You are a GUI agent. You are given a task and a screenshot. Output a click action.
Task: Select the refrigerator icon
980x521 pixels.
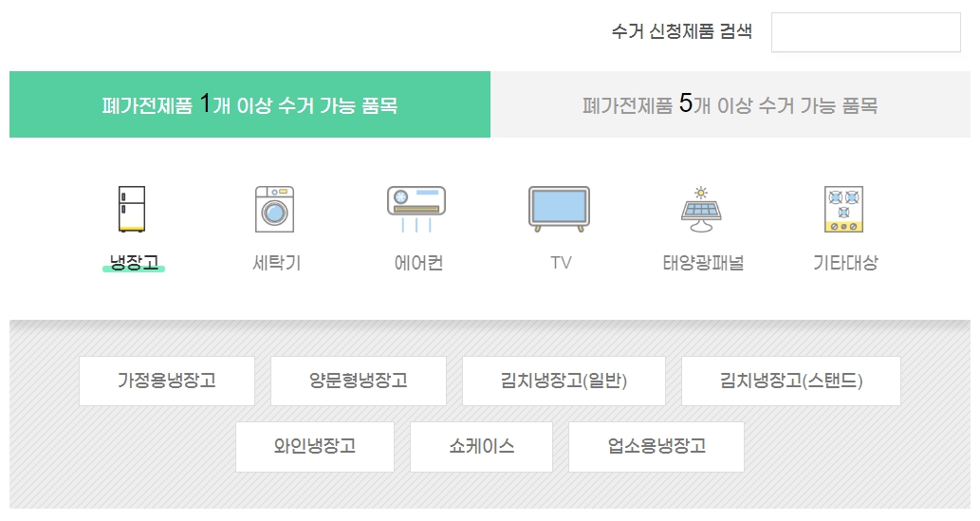[132, 209]
